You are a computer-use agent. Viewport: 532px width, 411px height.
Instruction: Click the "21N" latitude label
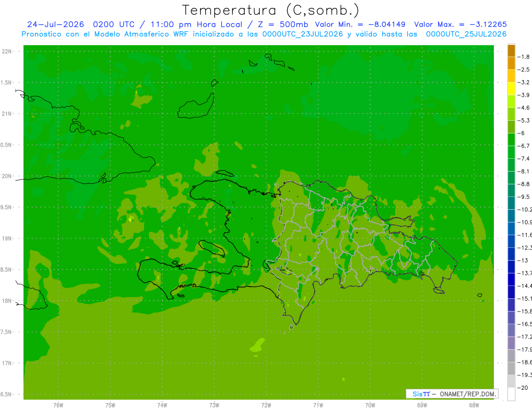tap(7, 114)
